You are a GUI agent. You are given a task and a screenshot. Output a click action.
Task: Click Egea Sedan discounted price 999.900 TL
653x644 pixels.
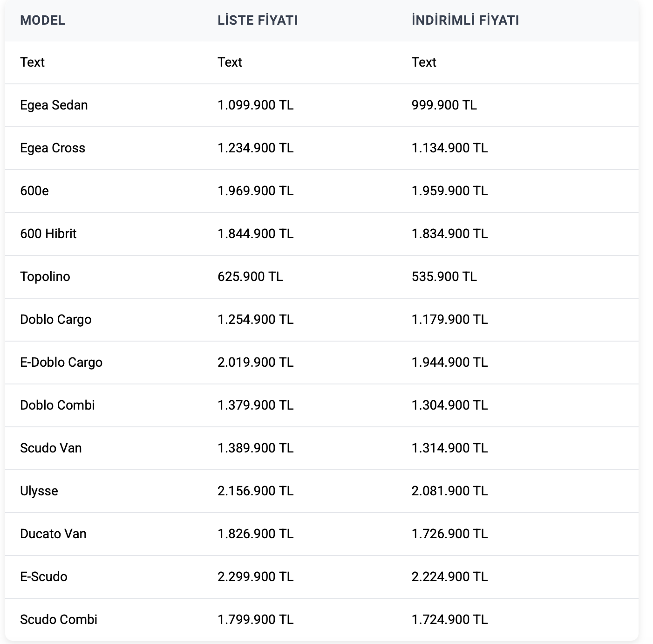444,105
